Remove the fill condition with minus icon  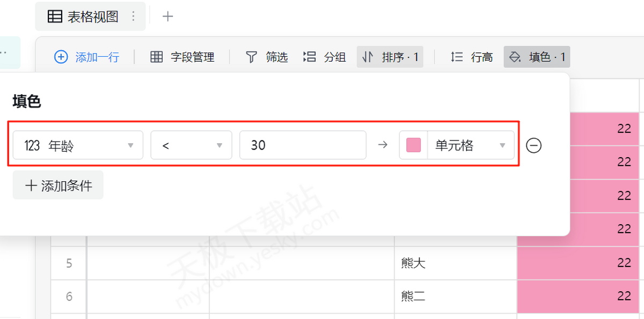click(533, 145)
